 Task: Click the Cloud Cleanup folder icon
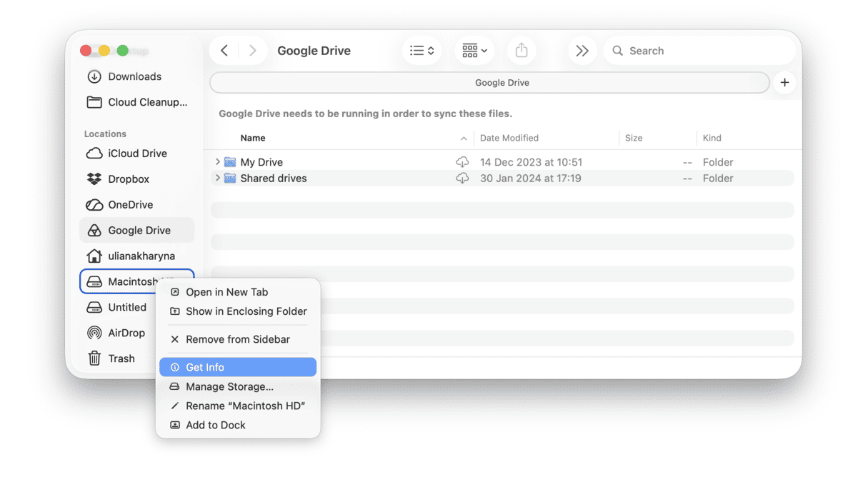(94, 102)
